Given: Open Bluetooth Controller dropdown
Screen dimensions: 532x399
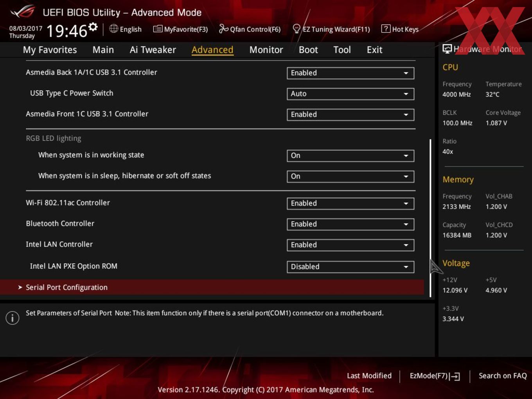Looking at the screenshot, I should (x=350, y=224).
